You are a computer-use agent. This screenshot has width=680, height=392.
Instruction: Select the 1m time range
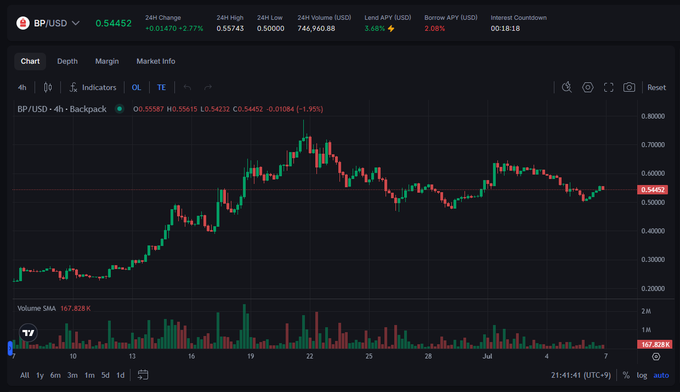coord(89,375)
